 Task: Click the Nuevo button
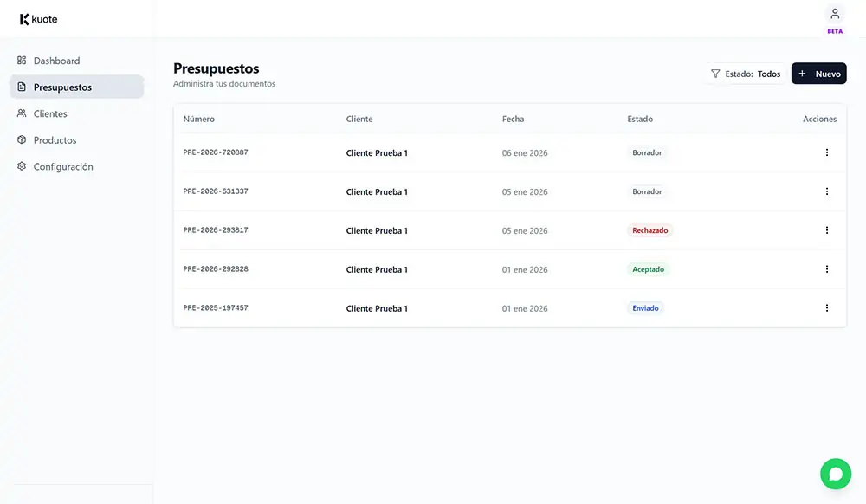point(819,74)
